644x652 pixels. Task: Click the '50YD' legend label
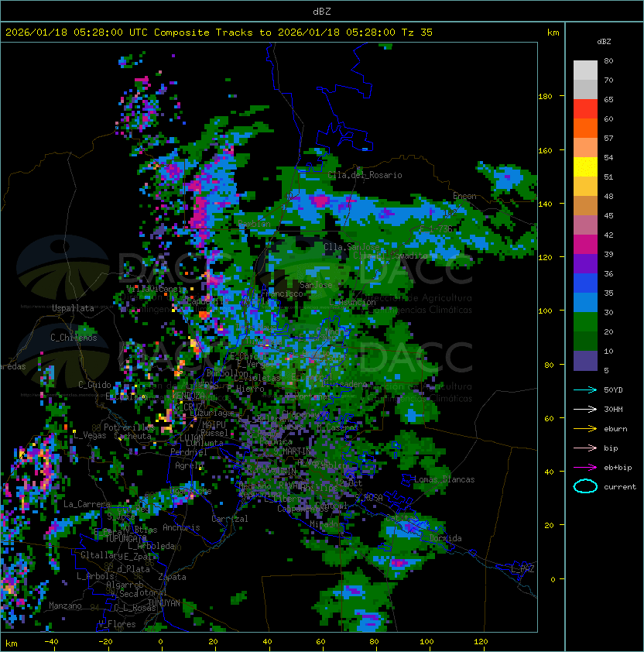click(x=613, y=390)
